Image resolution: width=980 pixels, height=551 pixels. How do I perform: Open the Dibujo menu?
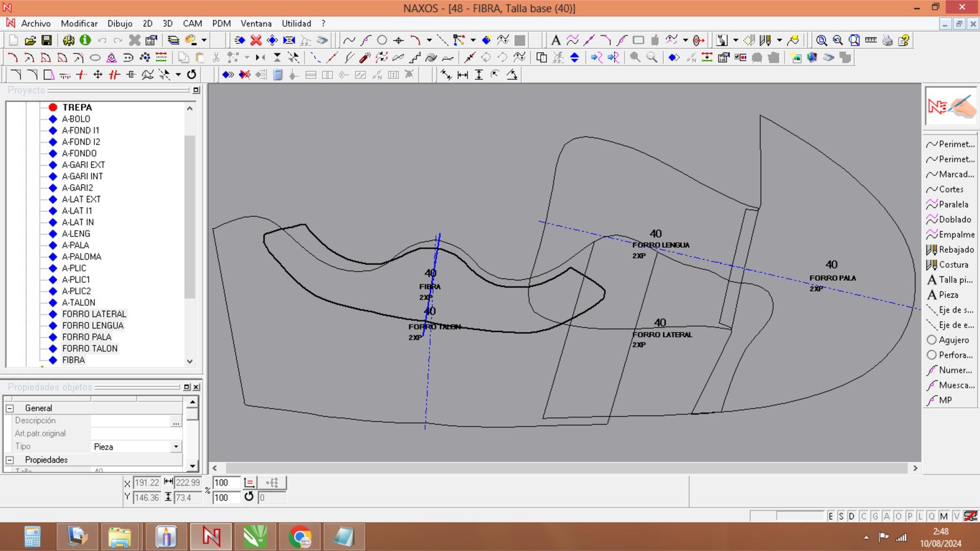[120, 24]
